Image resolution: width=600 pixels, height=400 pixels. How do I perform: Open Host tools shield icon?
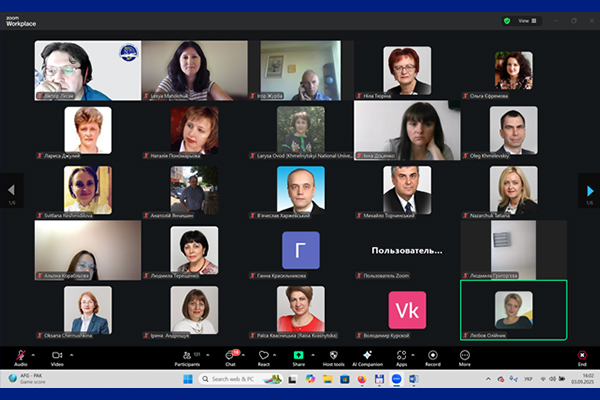[x=333, y=355]
